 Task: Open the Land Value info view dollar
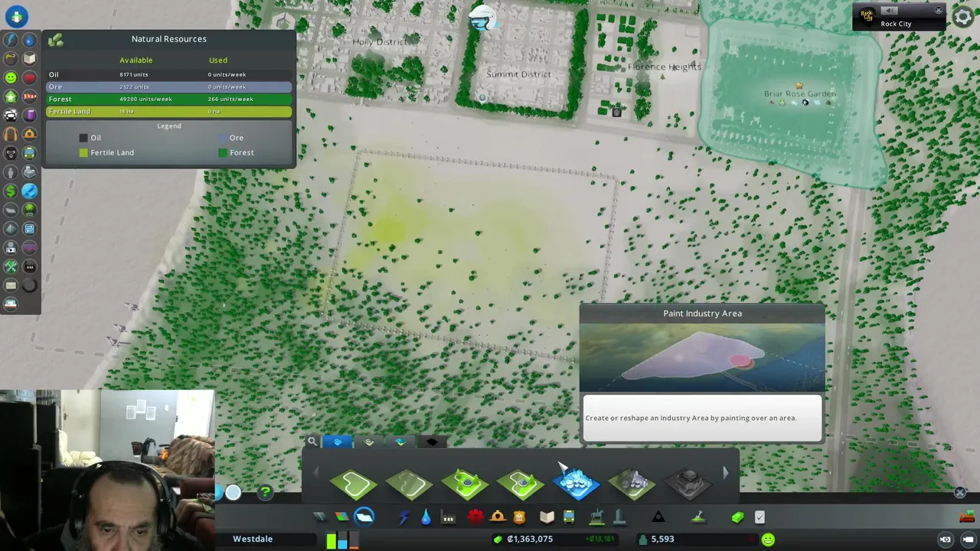[x=11, y=191]
